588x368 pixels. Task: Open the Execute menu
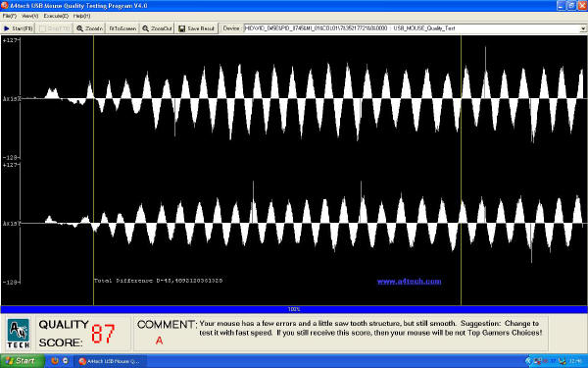click(x=56, y=16)
